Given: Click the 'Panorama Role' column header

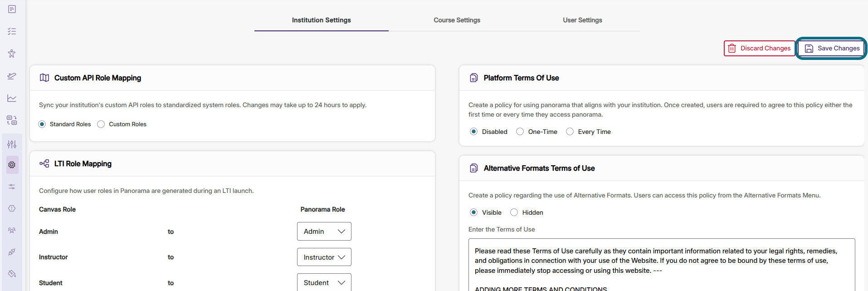Looking at the screenshot, I should click(x=322, y=209).
